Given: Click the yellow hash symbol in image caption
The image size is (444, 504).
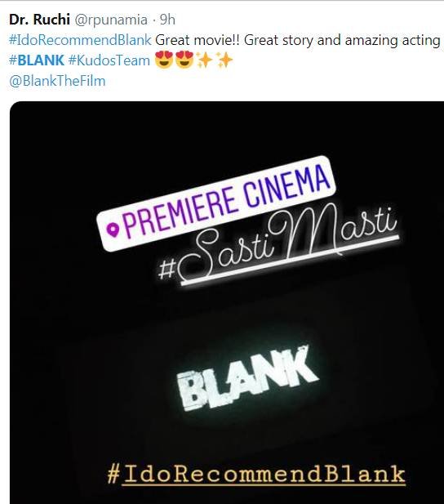Looking at the screenshot, I should 113,474.
